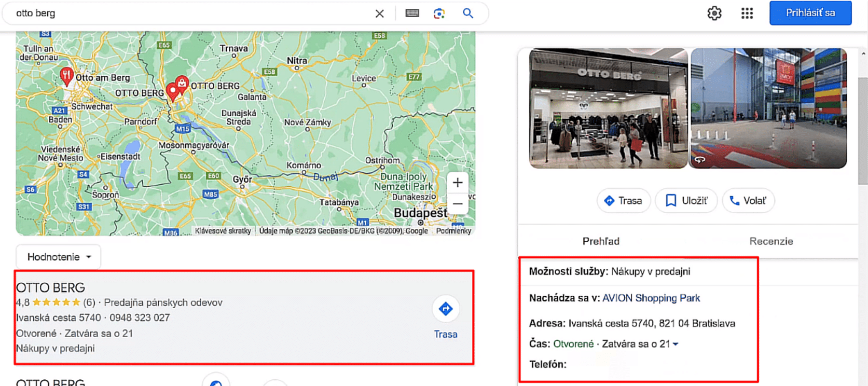Image resolution: width=868 pixels, height=386 pixels.
Task: Click the Prihlásiť sa sign-in button
Action: (x=810, y=13)
